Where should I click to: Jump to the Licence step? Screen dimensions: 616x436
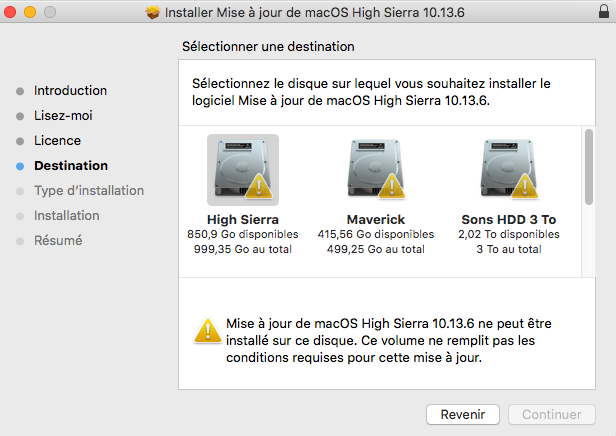57,141
